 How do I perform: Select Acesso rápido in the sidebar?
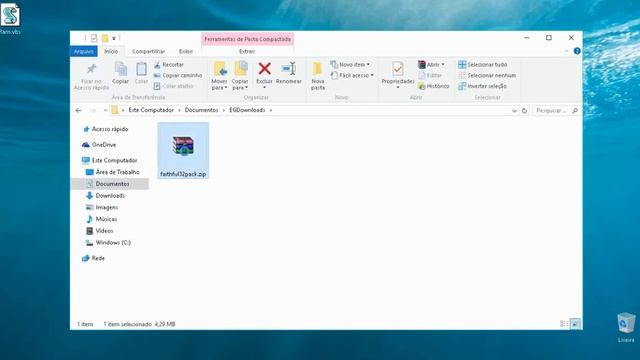(x=105, y=129)
